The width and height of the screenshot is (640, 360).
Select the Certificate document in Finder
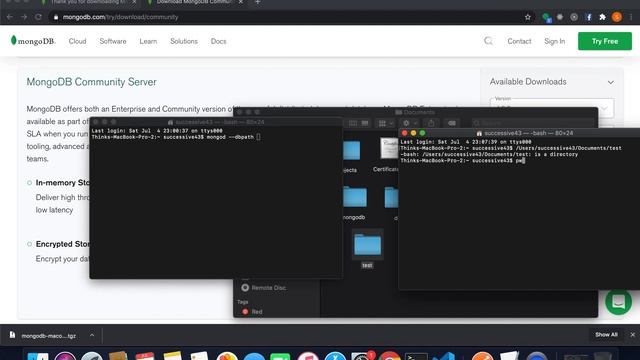389,155
